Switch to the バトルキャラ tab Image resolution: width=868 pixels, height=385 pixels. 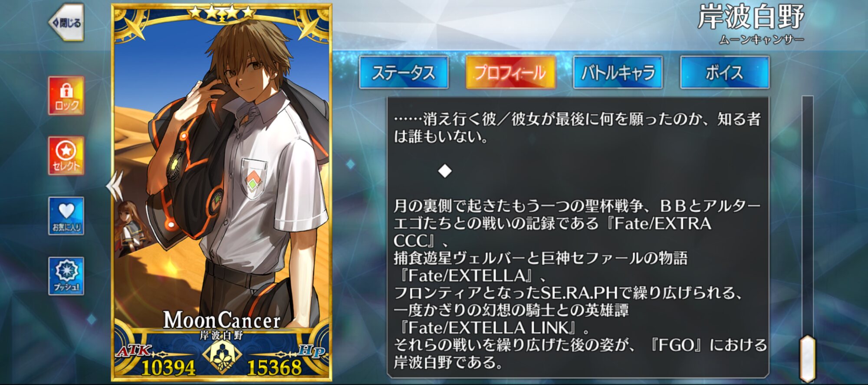618,72
